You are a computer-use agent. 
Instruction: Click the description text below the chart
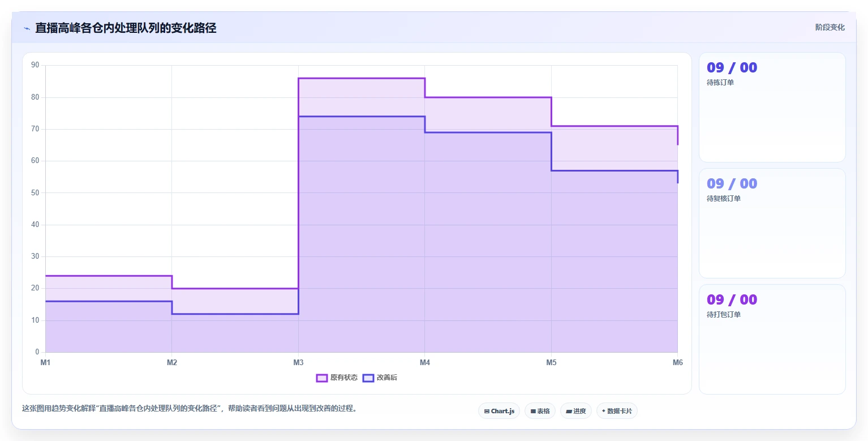pyautogui.click(x=190, y=408)
